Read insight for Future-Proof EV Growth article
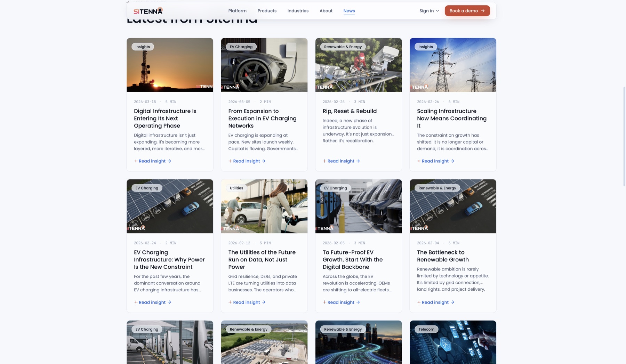Viewport: 626px width, 364px height. pyautogui.click(x=341, y=302)
